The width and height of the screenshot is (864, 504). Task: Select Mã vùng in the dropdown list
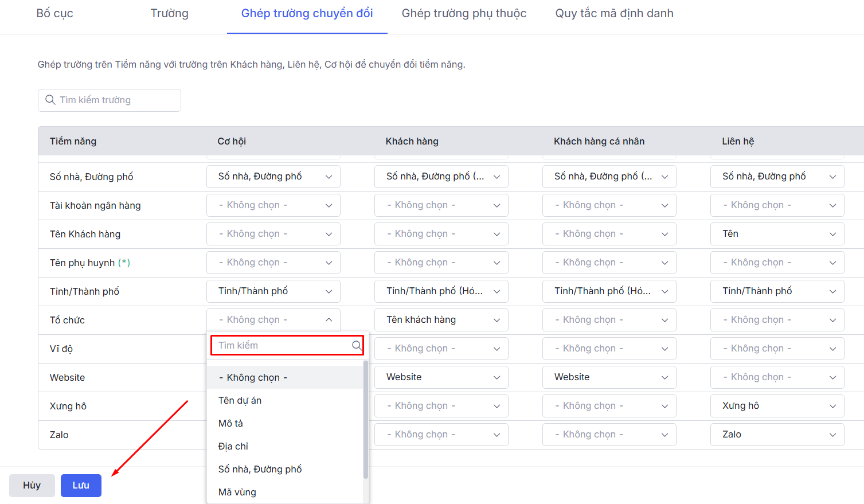point(237,492)
